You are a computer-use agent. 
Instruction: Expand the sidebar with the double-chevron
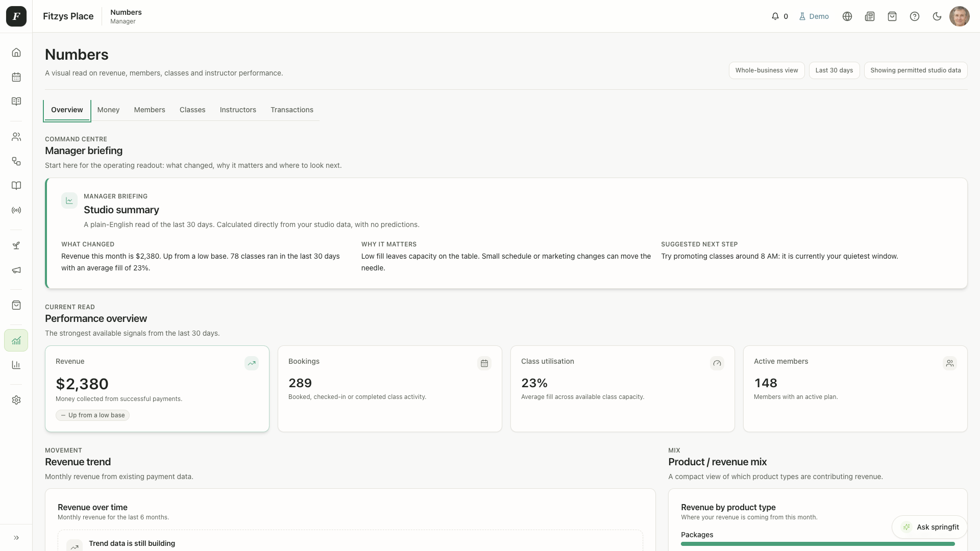point(16,538)
